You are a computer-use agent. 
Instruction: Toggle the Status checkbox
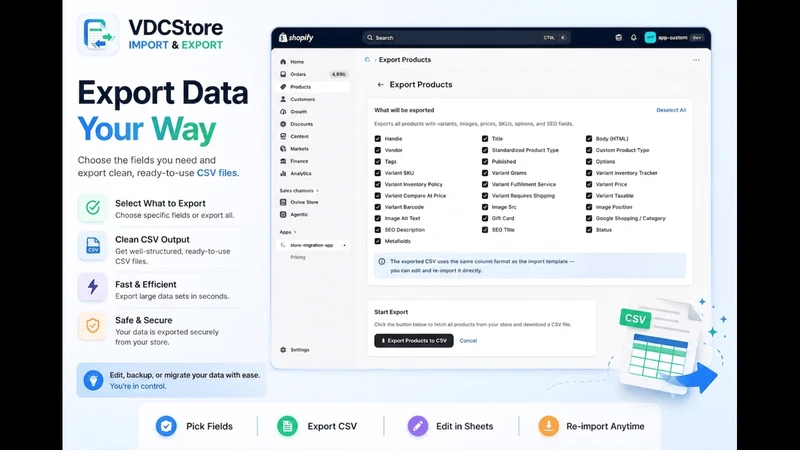[x=589, y=230]
